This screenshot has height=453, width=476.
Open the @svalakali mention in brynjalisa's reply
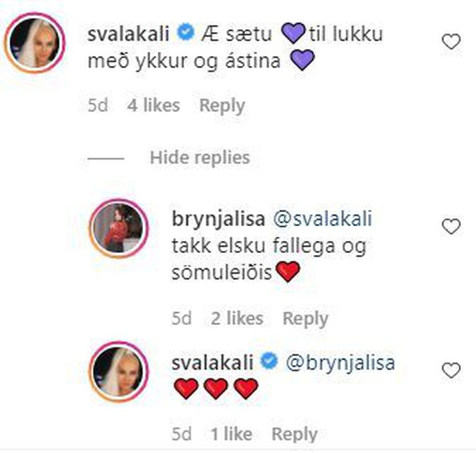point(322,218)
